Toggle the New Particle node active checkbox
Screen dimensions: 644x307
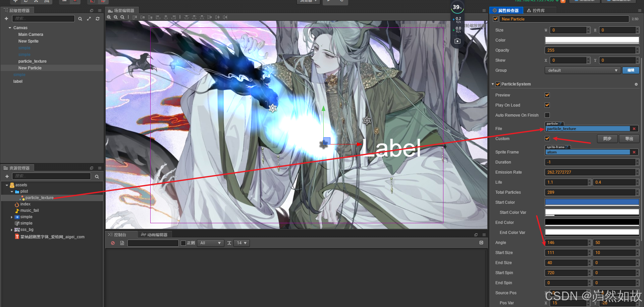click(x=495, y=19)
